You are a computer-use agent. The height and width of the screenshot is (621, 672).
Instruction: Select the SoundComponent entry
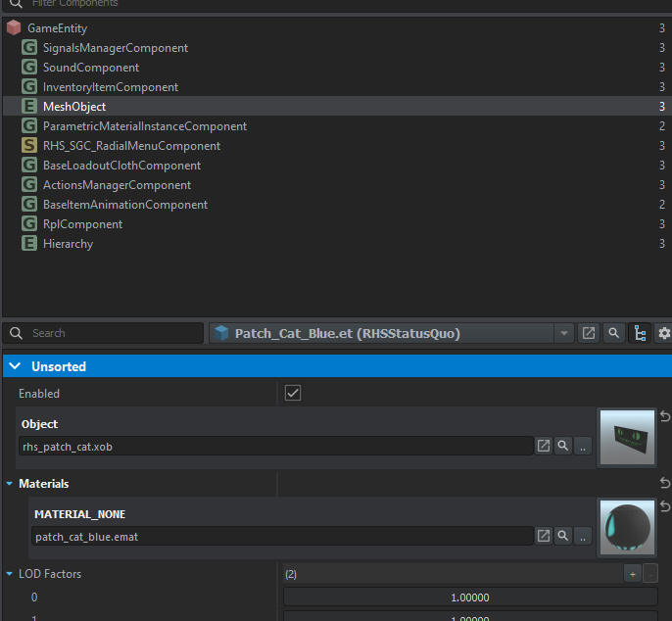click(x=90, y=68)
